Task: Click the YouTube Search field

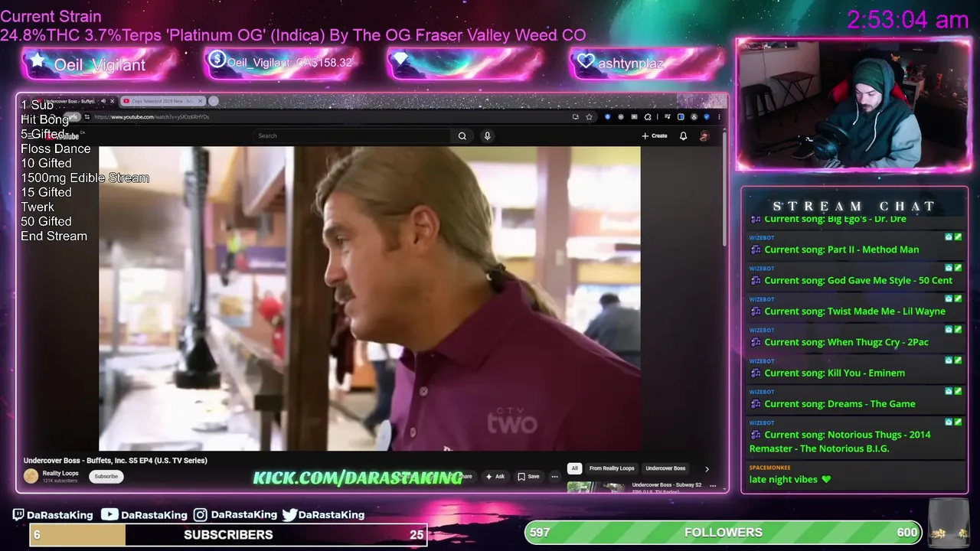Action: coord(352,135)
